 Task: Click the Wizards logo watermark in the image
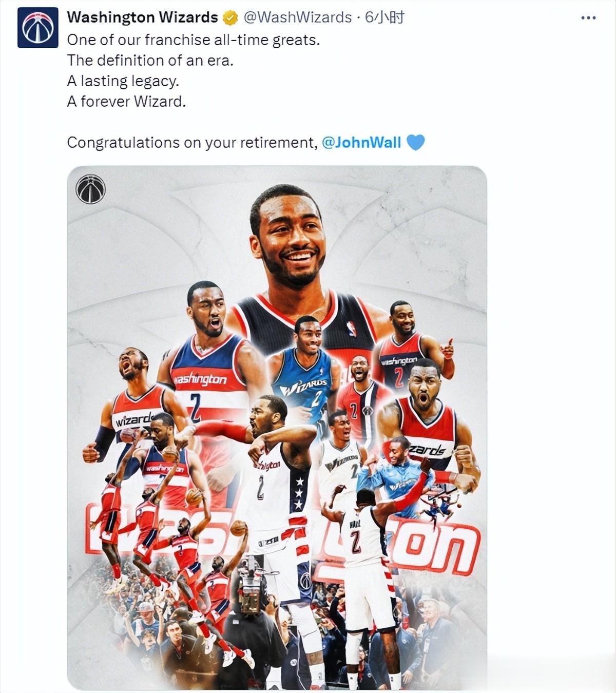click(91, 189)
